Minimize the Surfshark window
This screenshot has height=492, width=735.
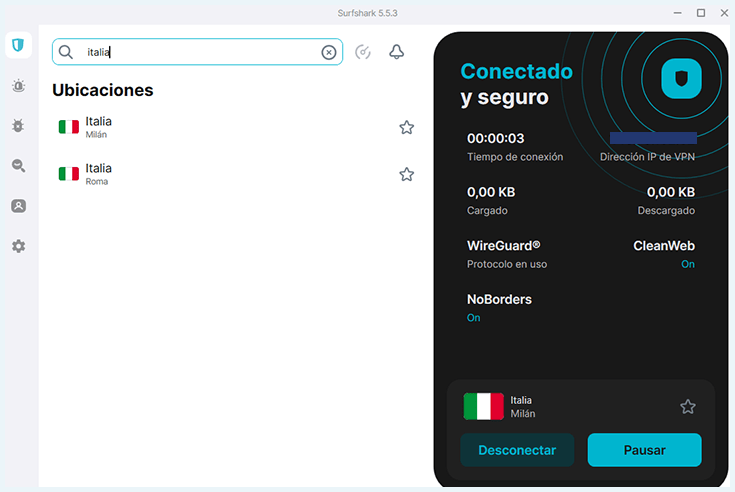coord(677,13)
